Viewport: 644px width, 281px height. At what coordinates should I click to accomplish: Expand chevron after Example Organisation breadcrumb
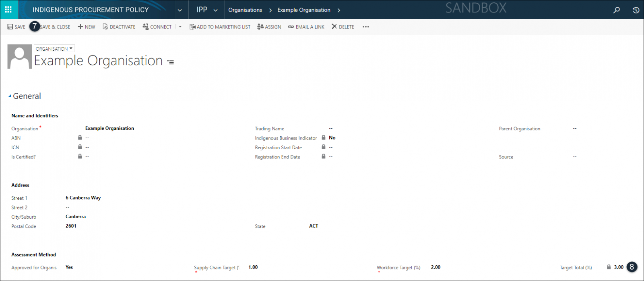(339, 10)
